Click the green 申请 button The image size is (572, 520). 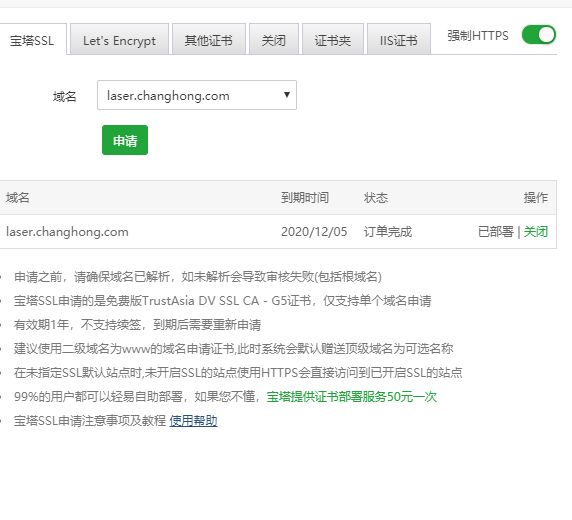pos(125,140)
